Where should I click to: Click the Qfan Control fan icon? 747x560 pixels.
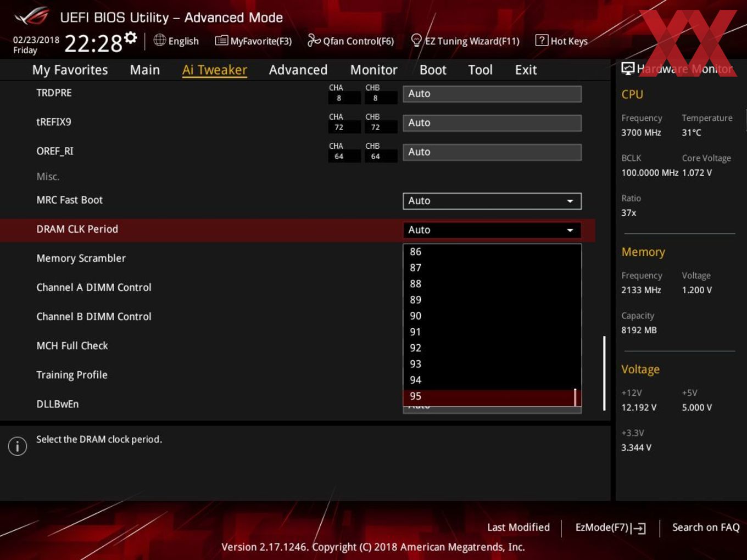314,40
